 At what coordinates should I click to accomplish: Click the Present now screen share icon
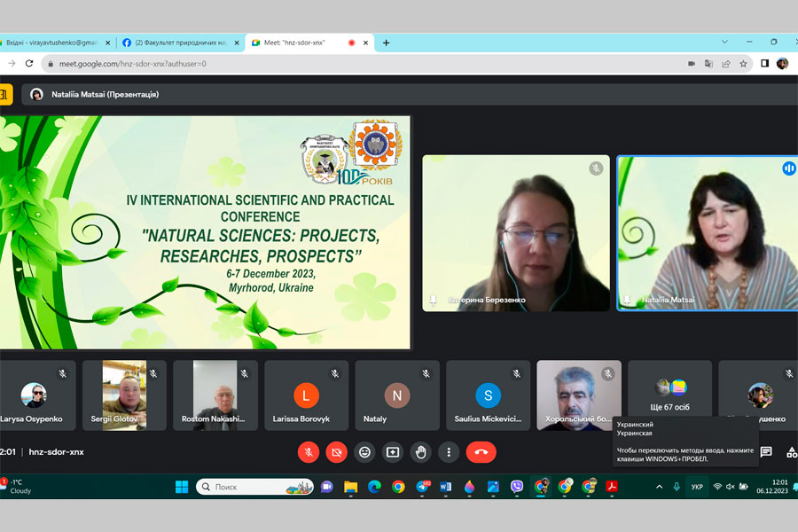[393, 452]
